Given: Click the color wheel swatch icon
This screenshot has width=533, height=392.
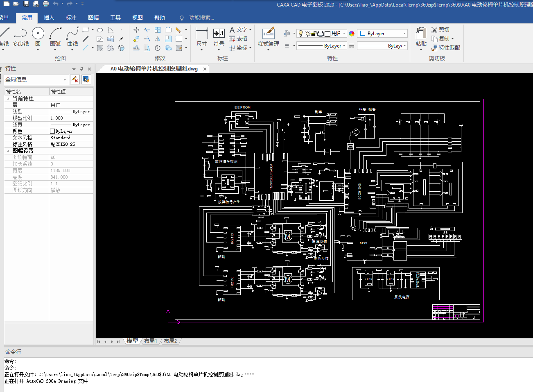Looking at the screenshot, I should (352, 34).
